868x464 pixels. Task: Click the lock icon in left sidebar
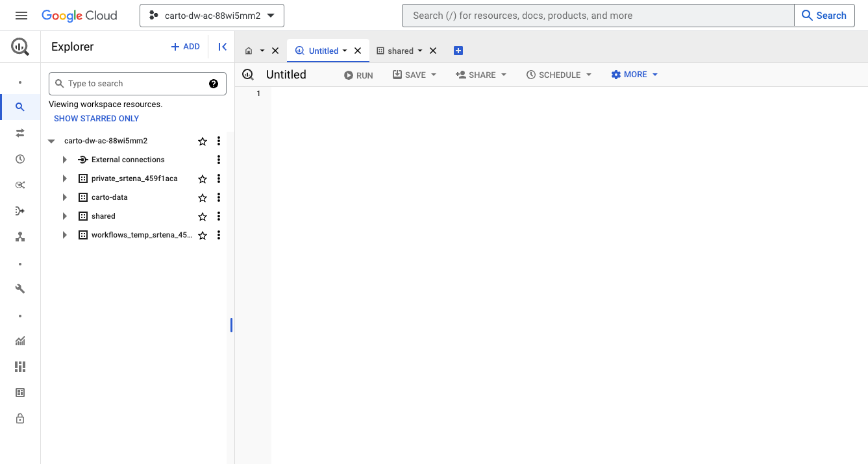[x=20, y=419]
